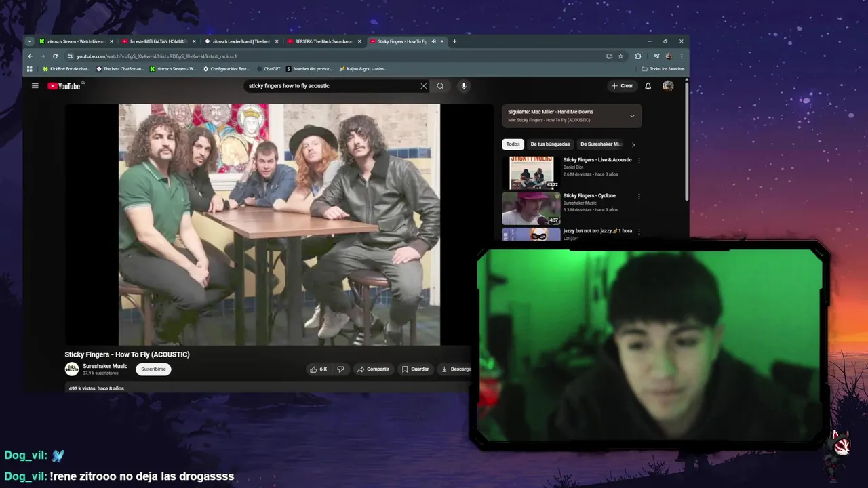Open the YouTube hamburger guide menu
Screen dimensions: 868x488
(x=35, y=86)
